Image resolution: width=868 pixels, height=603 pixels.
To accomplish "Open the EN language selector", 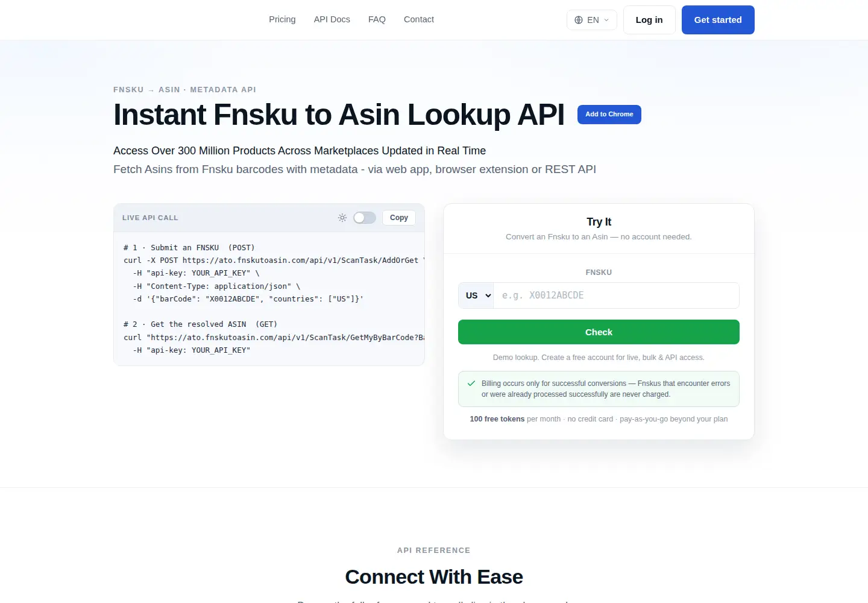I will [592, 20].
